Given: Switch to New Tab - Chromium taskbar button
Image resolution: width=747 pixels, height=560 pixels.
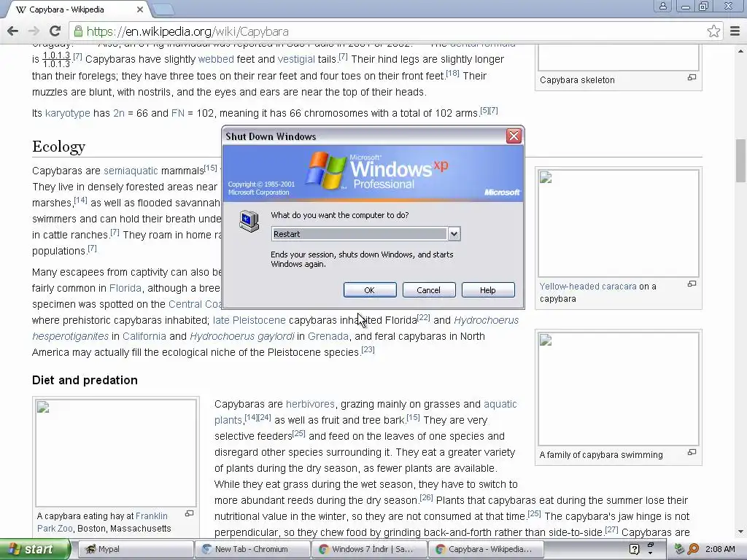Looking at the screenshot, I should (252, 549).
